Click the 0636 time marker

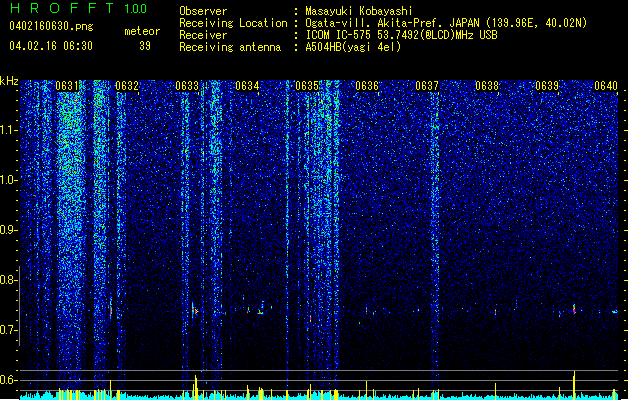tap(367, 86)
